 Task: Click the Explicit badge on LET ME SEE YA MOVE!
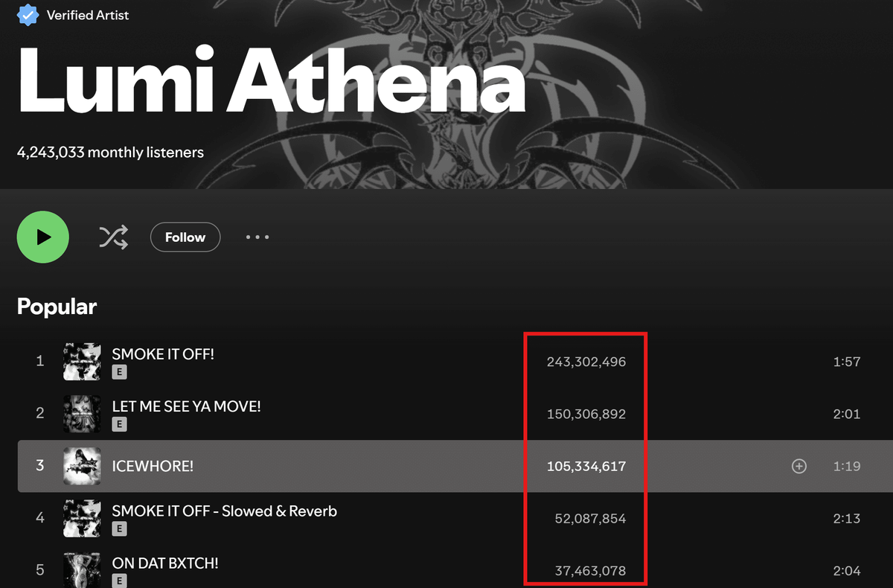coord(119,424)
